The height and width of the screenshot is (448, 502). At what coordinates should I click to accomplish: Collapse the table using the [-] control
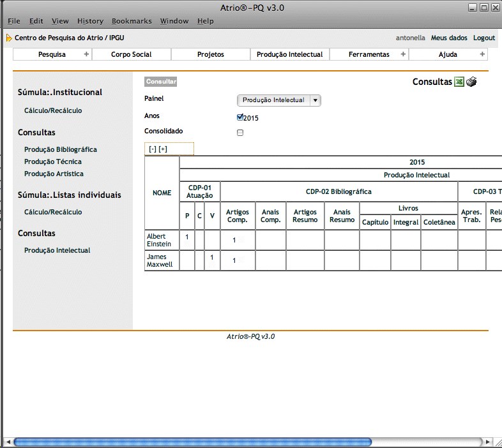[x=153, y=149]
